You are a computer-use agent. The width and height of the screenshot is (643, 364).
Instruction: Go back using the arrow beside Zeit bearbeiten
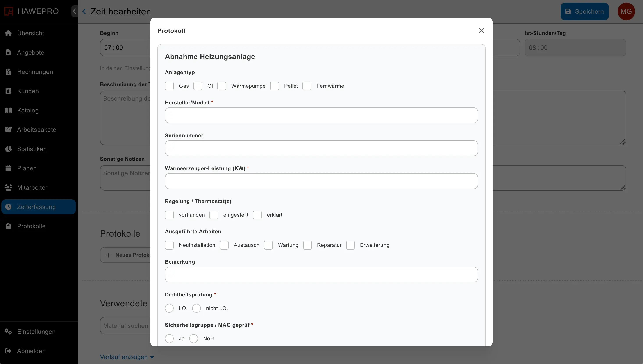(84, 11)
